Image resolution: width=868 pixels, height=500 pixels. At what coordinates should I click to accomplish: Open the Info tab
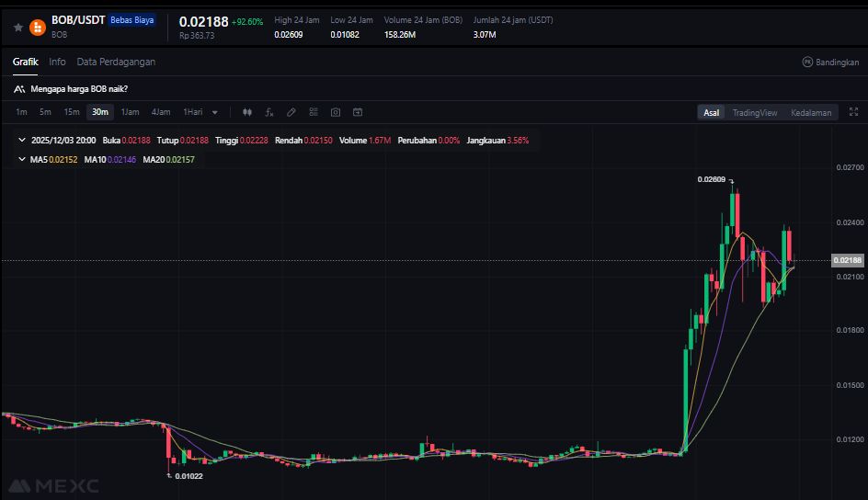[x=57, y=62]
